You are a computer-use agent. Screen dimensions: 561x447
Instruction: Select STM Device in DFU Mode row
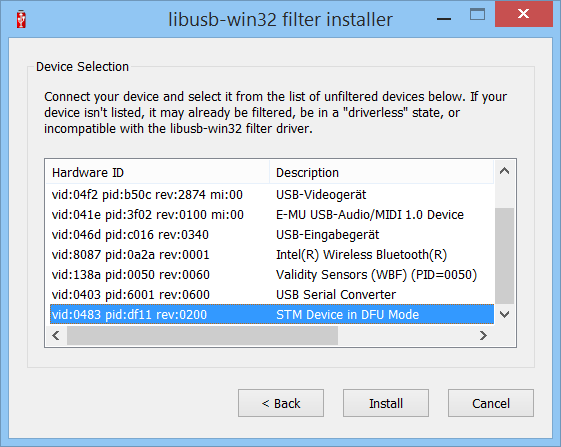click(272, 315)
